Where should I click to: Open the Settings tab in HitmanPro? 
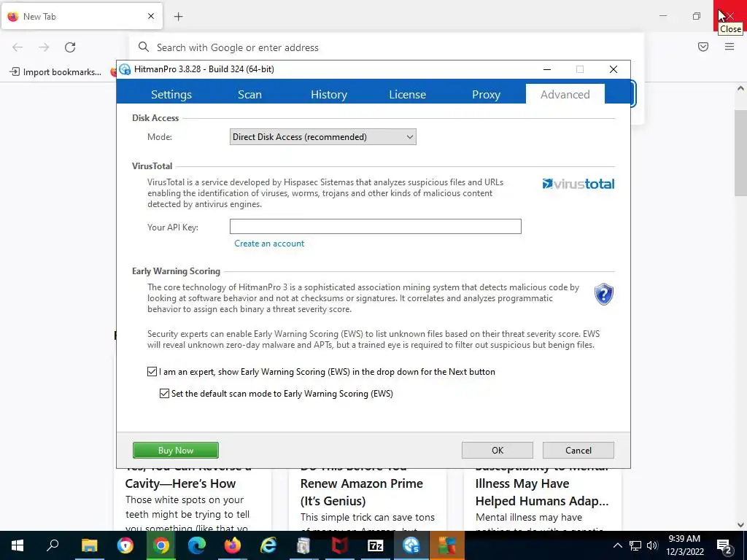click(171, 94)
